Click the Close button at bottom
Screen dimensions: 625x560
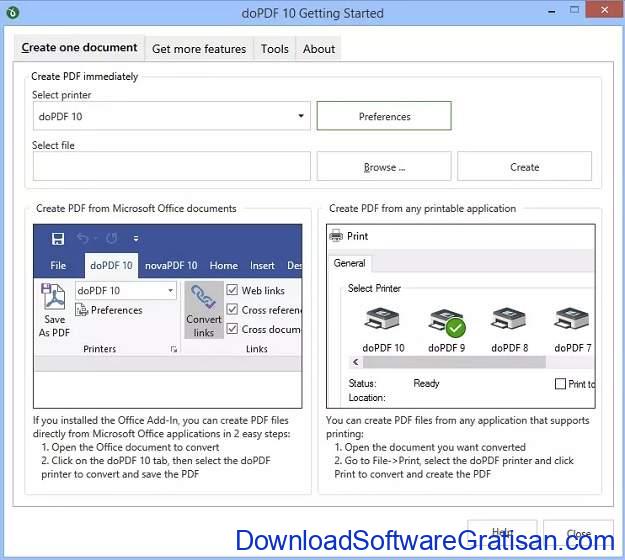578,532
